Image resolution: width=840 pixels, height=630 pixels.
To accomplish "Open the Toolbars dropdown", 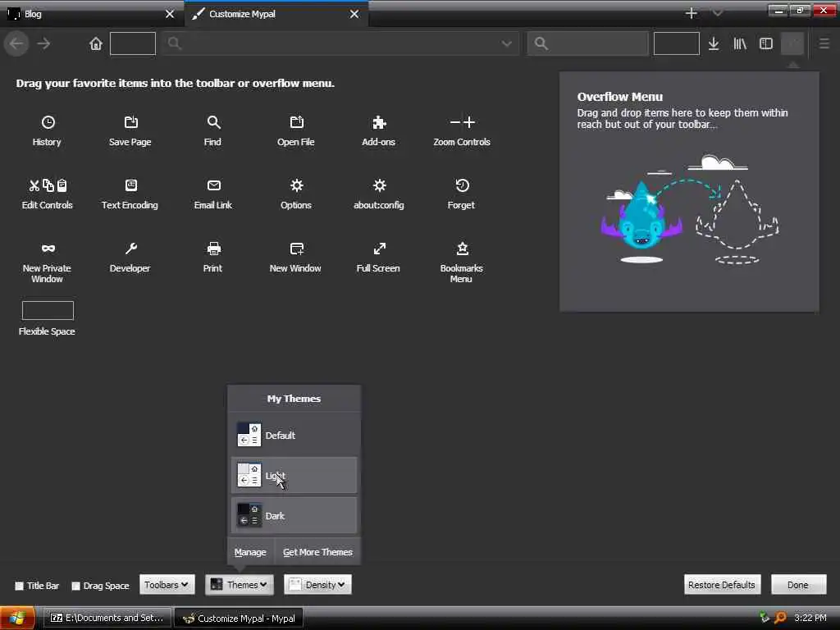I will (167, 585).
